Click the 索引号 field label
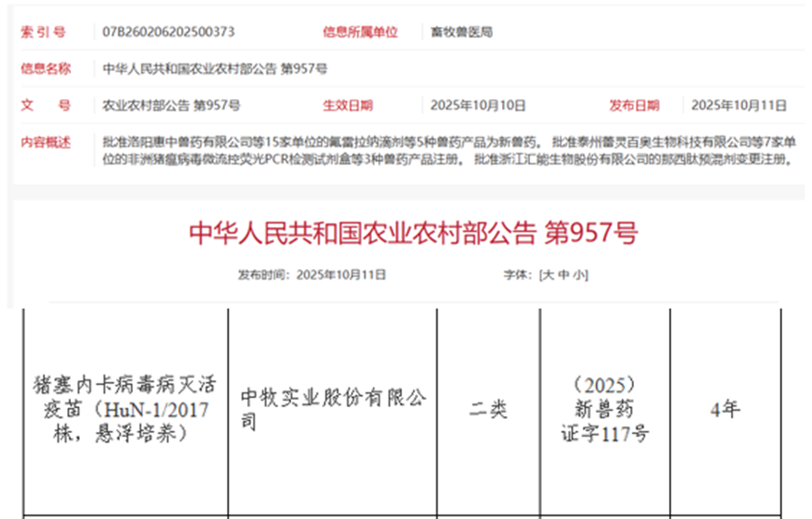This screenshot has height=519, width=812. tap(45, 32)
